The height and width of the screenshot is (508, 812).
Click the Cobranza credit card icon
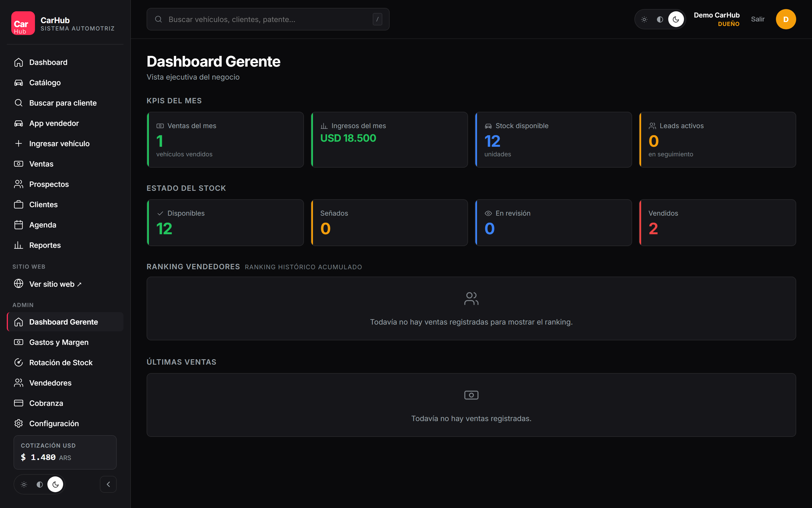point(18,403)
